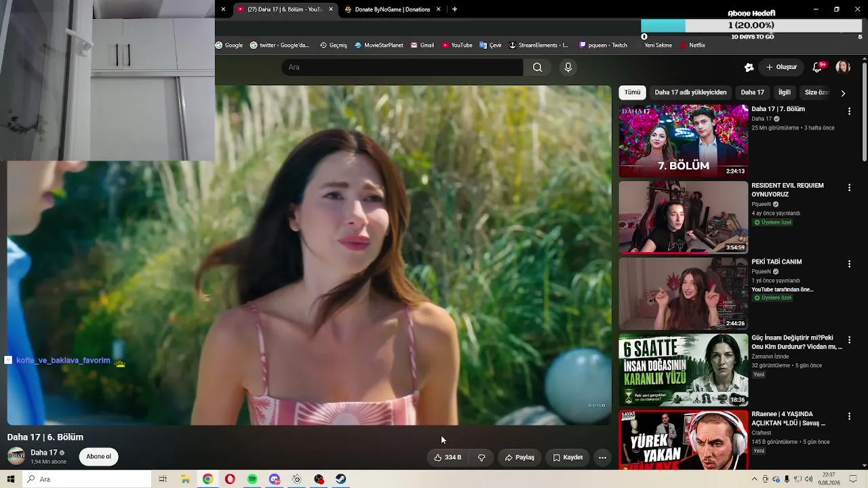This screenshot has width=868, height=488.
Task: Click the video player frame
Action: (x=309, y=256)
